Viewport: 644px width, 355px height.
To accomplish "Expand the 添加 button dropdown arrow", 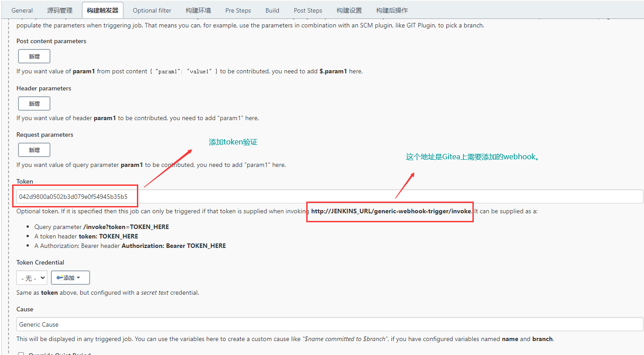I will click(x=79, y=278).
